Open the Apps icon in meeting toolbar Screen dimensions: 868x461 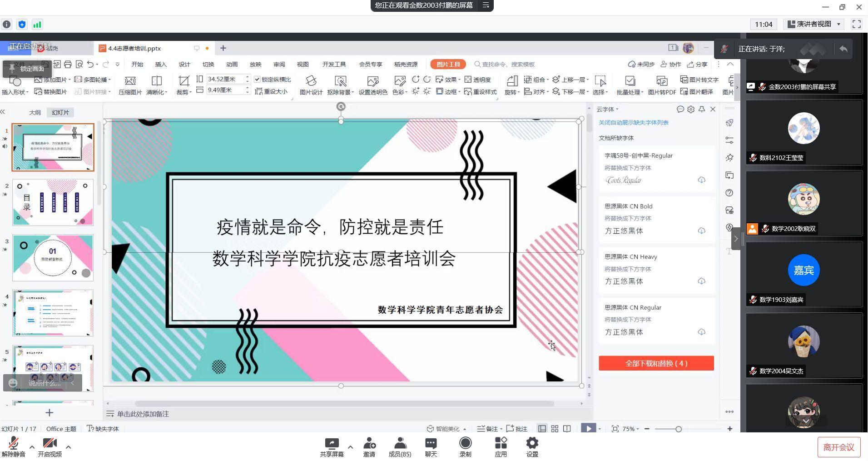(x=501, y=443)
